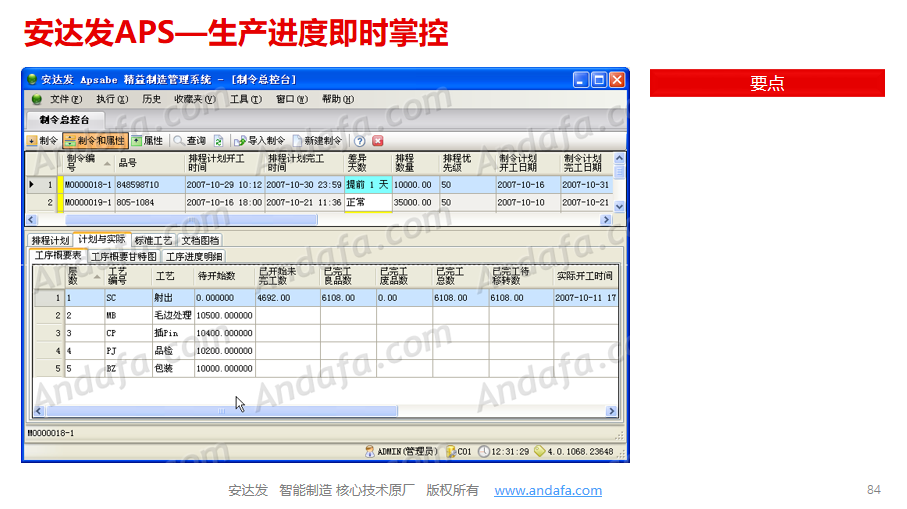The height and width of the screenshot is (509, 907).
Task: Click the 制令 toolbar button
Action: pos(43,141)
